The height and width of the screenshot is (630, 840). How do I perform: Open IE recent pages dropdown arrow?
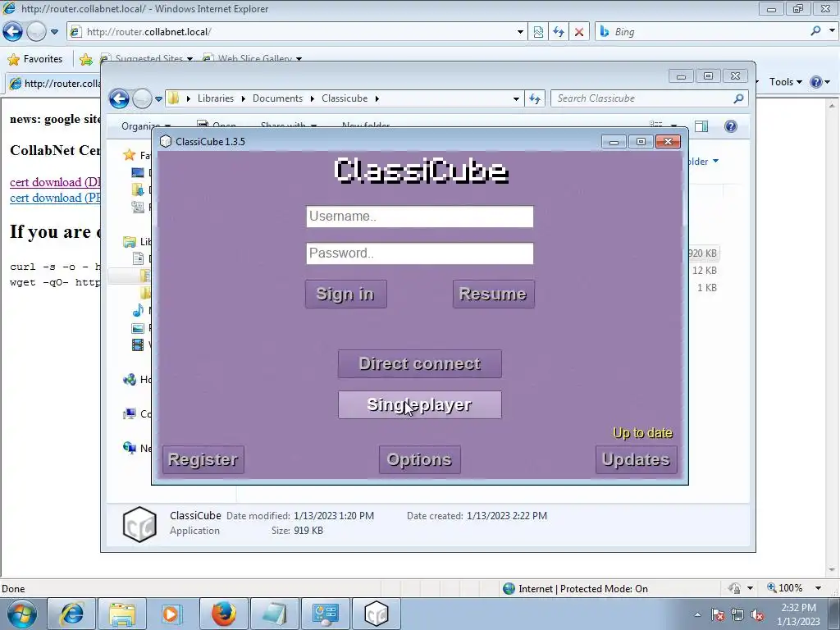point(54,32)
